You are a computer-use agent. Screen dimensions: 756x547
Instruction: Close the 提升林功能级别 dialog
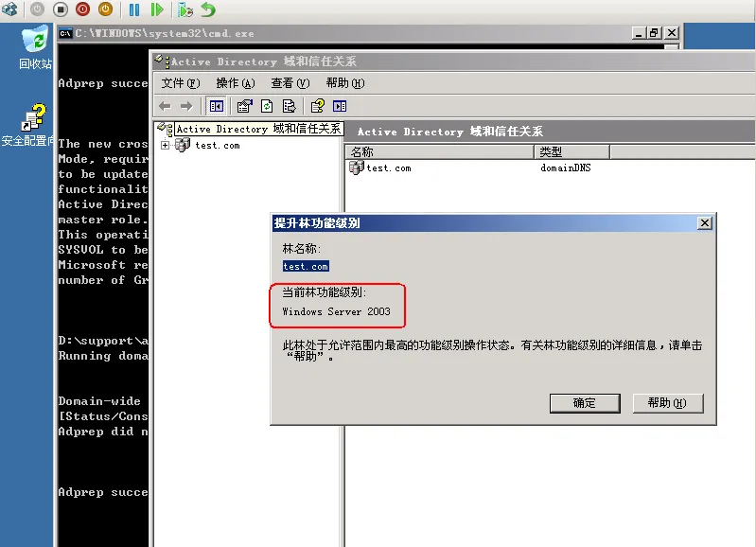[704, 222]
